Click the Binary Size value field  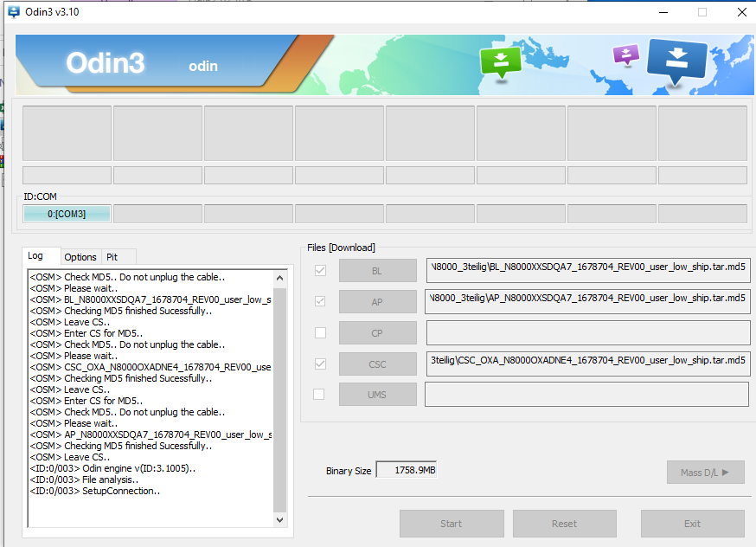tap(407, 470)
